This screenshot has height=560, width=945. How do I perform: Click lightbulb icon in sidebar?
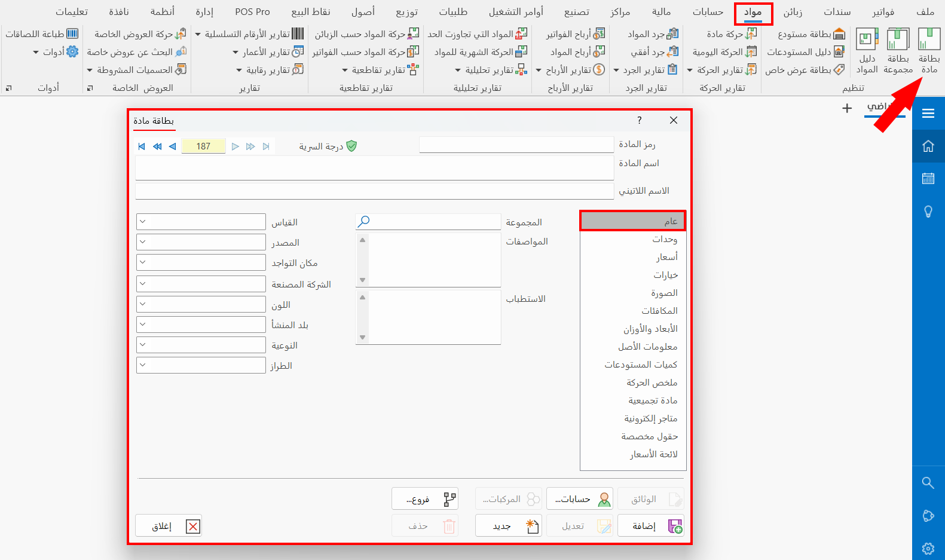(x=928, y=211)
